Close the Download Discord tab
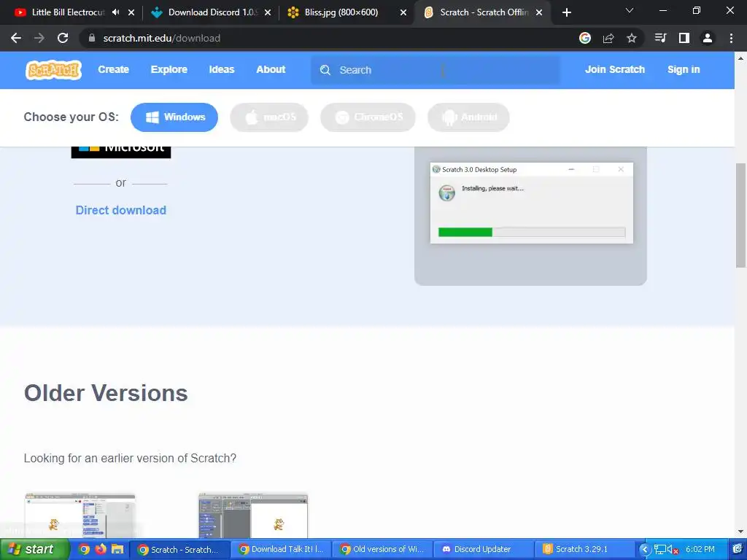 click(268, 13)
